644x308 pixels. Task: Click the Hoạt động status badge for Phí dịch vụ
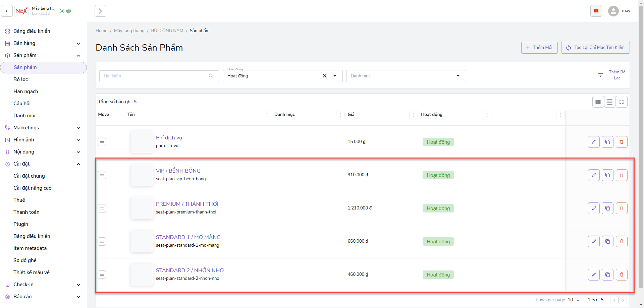(x=438, y=142)
